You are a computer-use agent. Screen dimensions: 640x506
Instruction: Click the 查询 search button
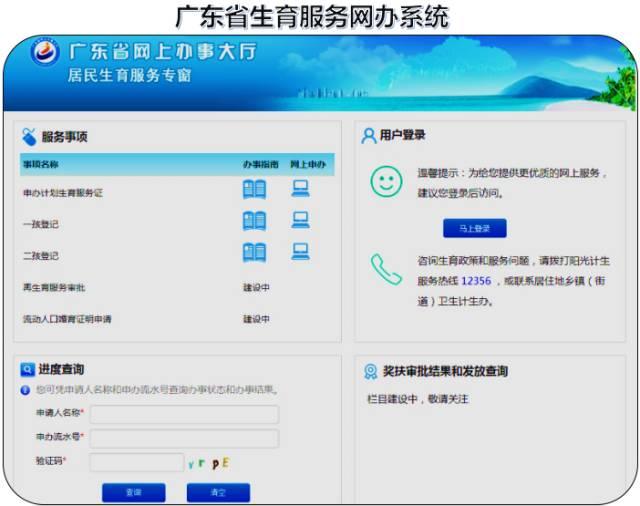click(x=134, y=493)
